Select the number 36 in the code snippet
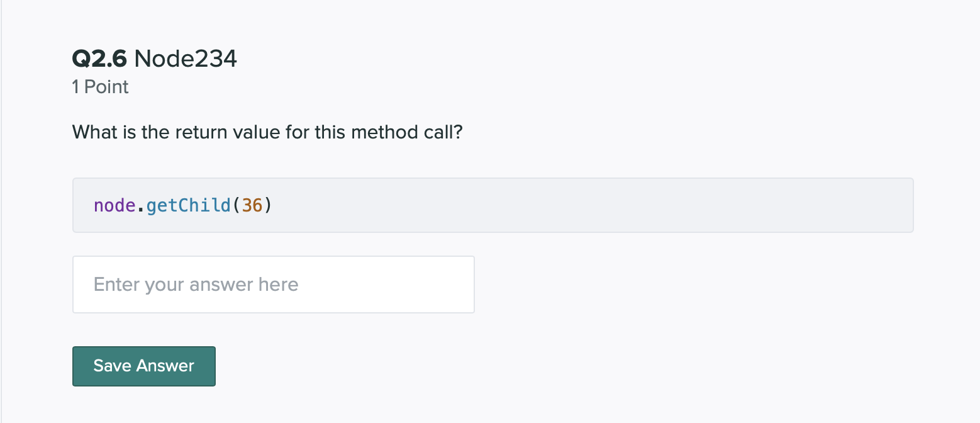This screenshot has height=423, width=980. (x=252, y=205)
